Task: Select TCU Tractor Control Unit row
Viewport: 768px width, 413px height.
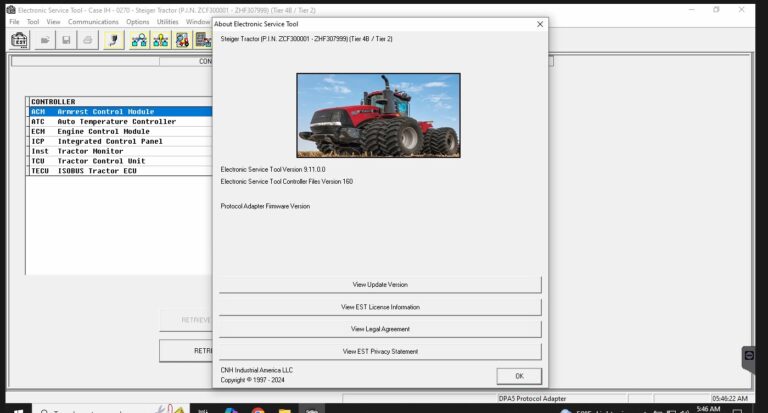Action: click(x=120, y=161)
